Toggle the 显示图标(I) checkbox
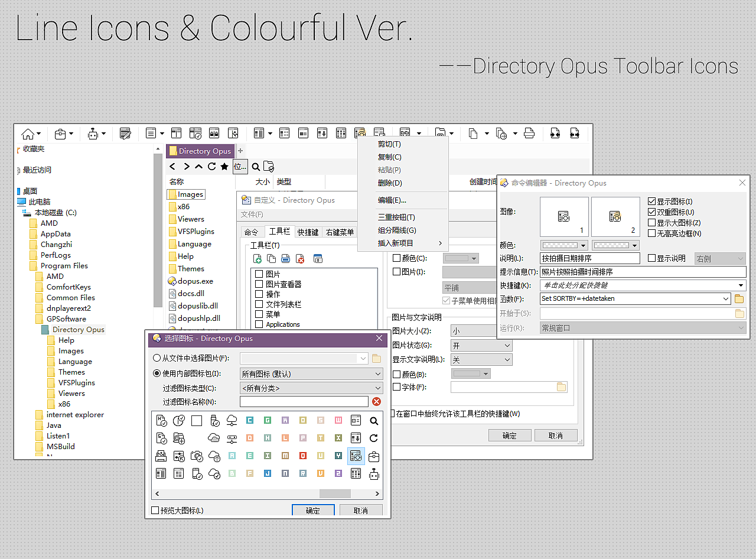756x559 pixels. pos(652,201)
